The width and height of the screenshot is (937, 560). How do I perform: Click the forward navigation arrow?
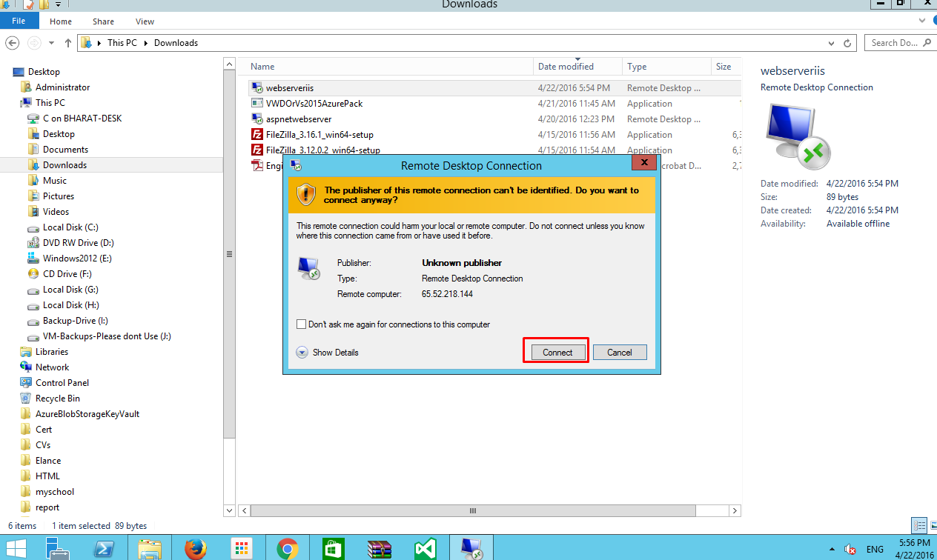click(34, 43)
